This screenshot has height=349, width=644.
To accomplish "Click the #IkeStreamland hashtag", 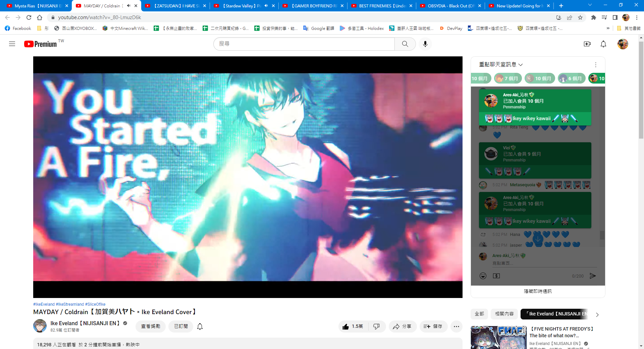I will tap(70, 304).
